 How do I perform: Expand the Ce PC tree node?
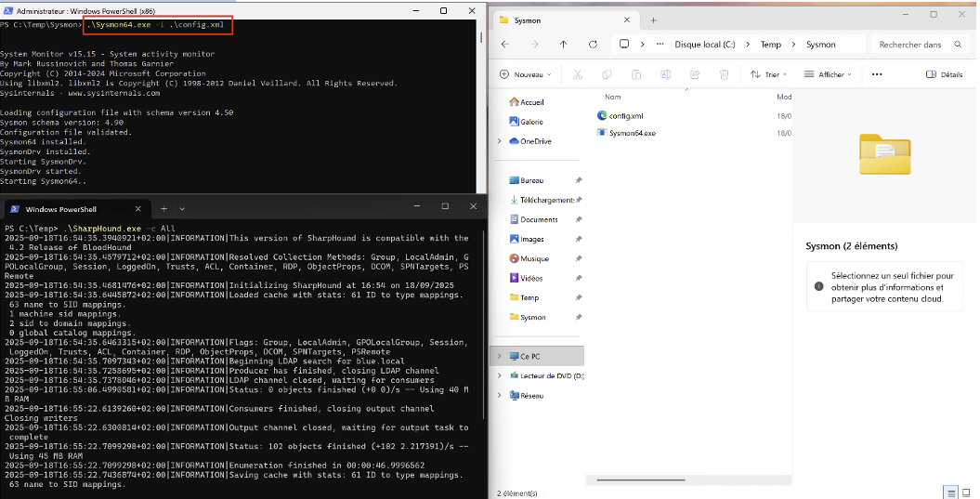coord(502,356)
